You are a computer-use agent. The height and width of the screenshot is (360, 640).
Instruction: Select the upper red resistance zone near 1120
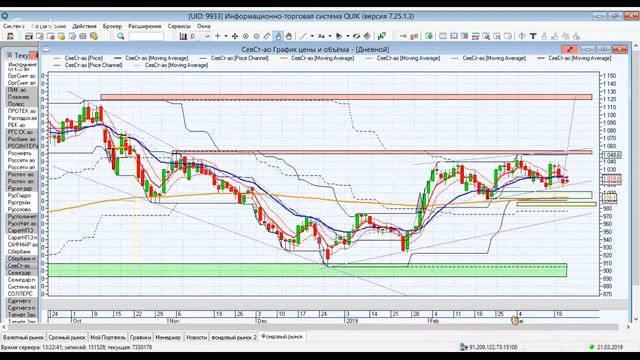346,97
